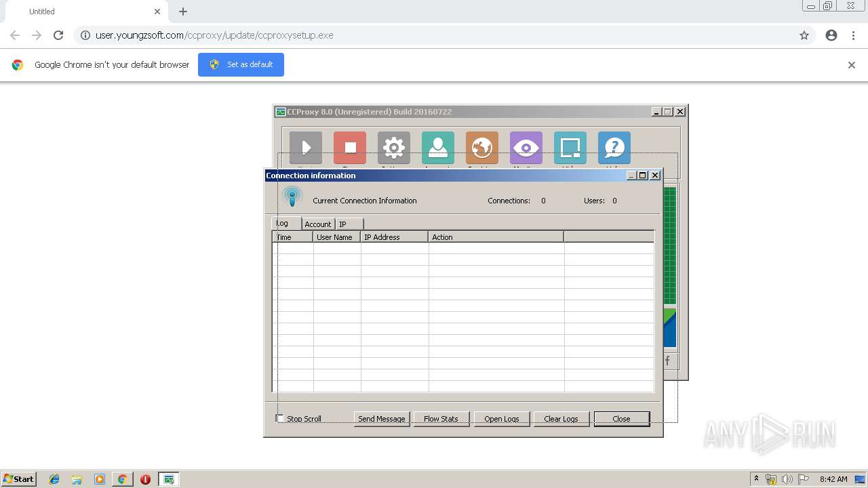Viewport: 868px width, 488px height.
Task: Click the CCProxy title bar app icon
Action: (x=280, y=112)
